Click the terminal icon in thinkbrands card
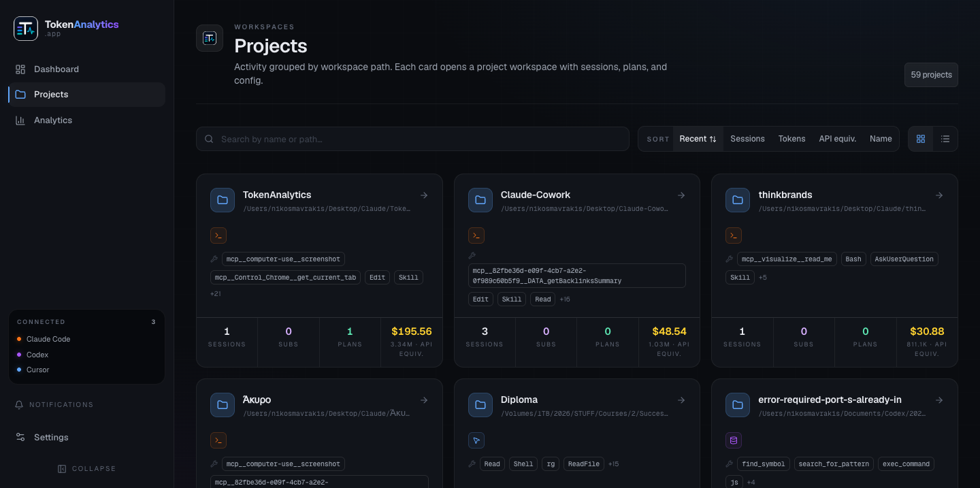The width and height of the screenshot is (980, 488). (734, 235)
